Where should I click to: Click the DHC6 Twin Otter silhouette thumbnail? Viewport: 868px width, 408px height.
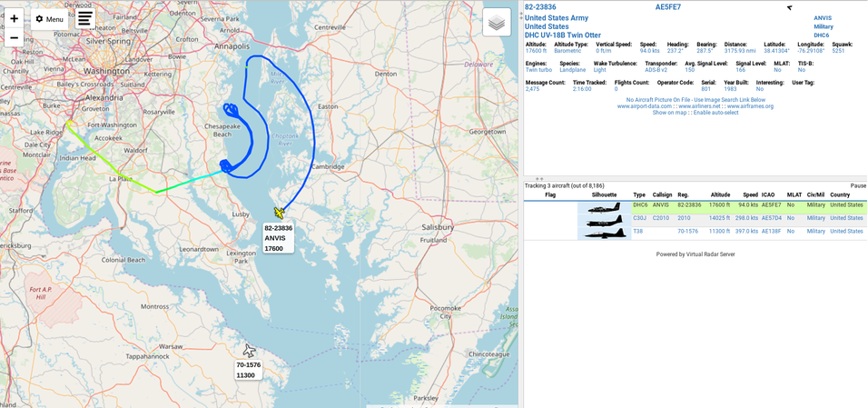pyautogui.click(x=605, y=208)
